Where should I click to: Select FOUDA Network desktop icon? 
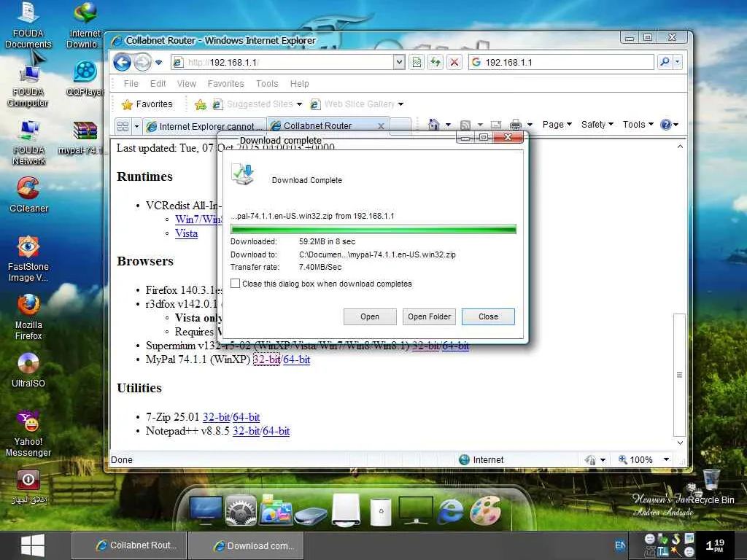[x=28, y=142]
